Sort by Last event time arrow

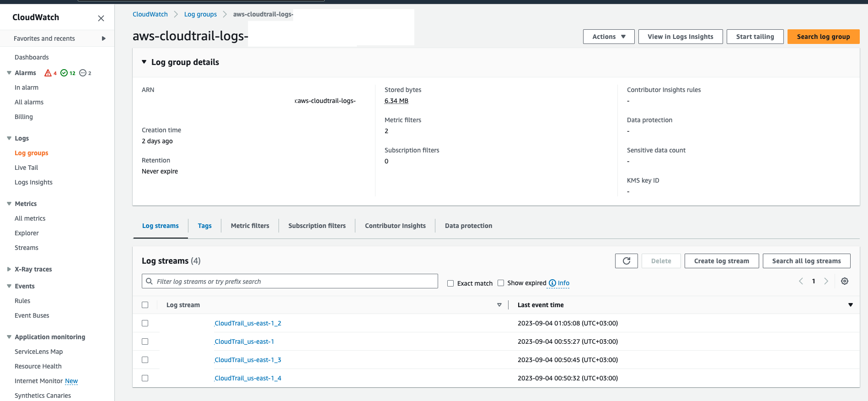[851, 305]
